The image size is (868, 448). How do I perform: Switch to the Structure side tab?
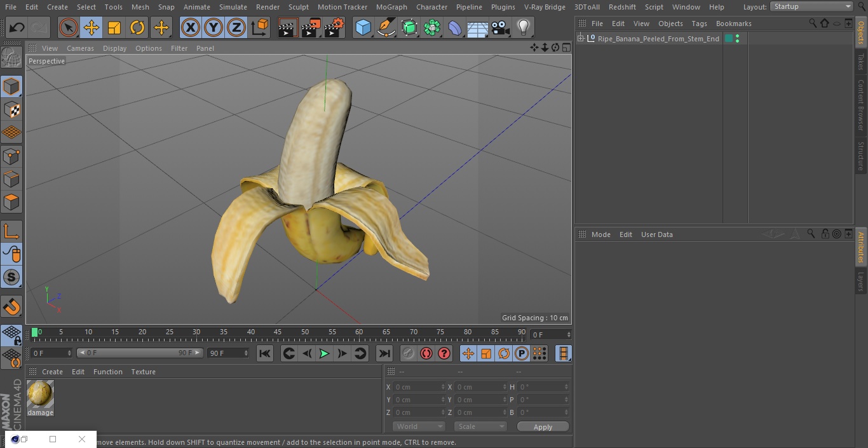click(x=861, y=156)
